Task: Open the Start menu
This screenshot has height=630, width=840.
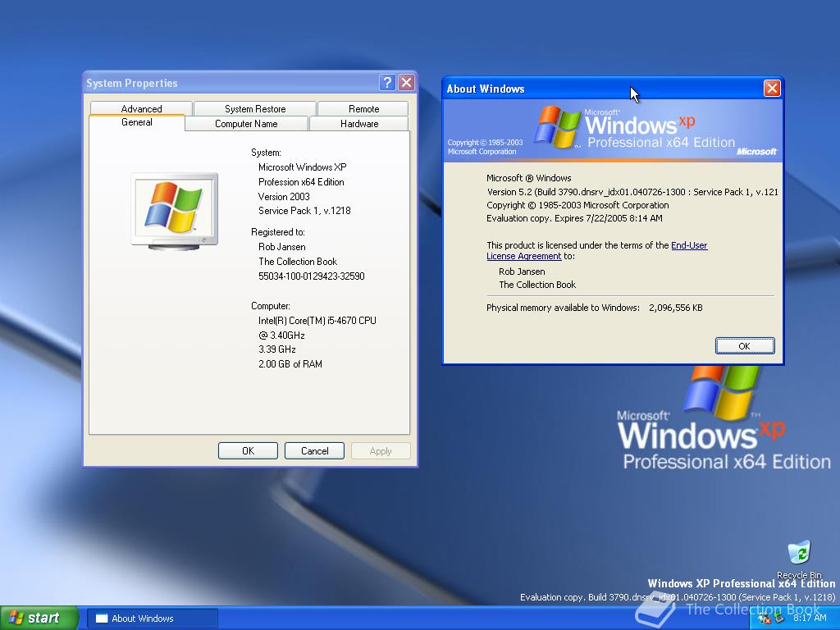Action: click(x=39, y=618)
